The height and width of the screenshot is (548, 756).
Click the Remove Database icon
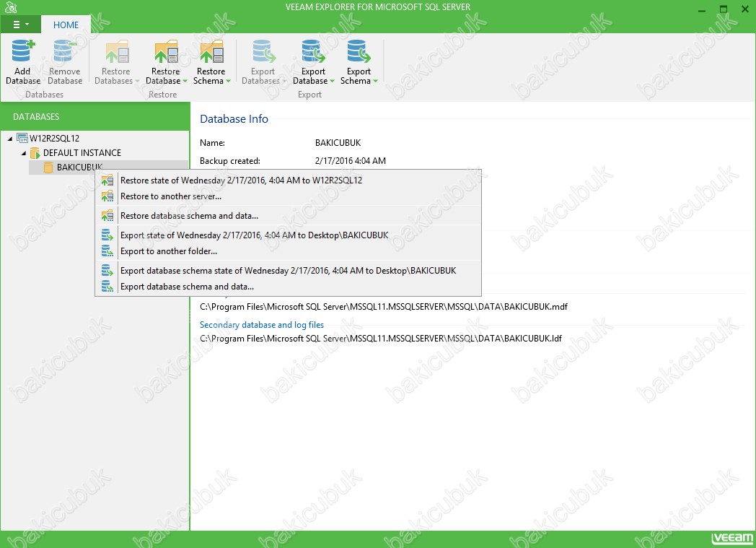(65, 51)
